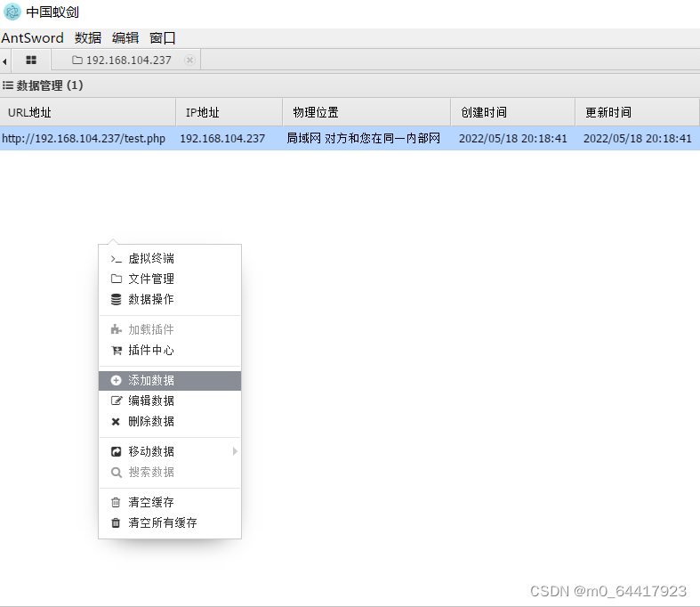The width and height of the screenshot is (700, 607).
Task: Sort by the 物理位置 column header
Action: click(x=366, y=112)
